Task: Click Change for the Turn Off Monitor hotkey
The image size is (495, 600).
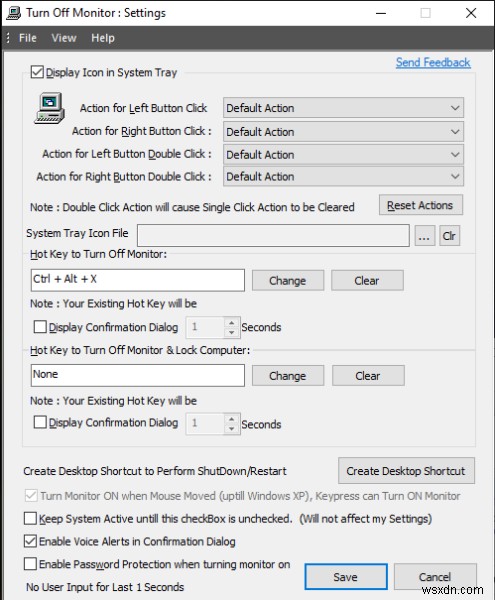Action: click(288, 280)
